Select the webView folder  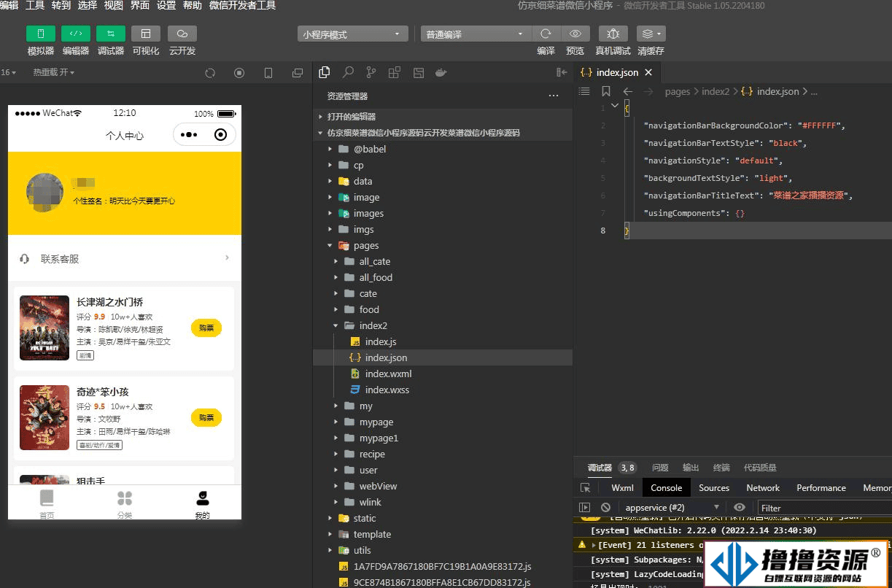443,486
